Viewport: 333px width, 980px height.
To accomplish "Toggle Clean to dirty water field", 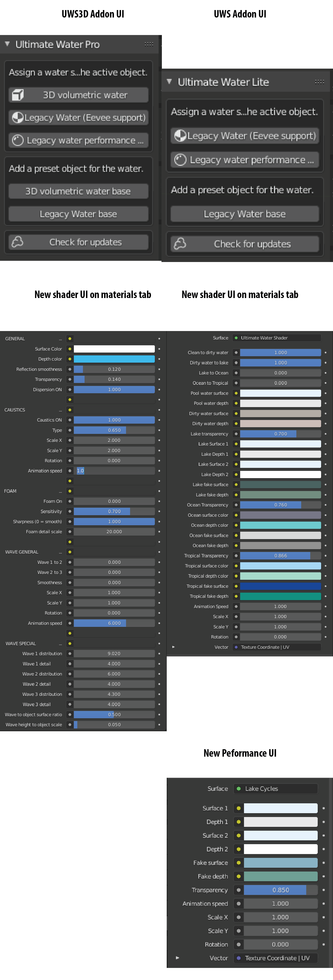I will click(x=280, y=353).
